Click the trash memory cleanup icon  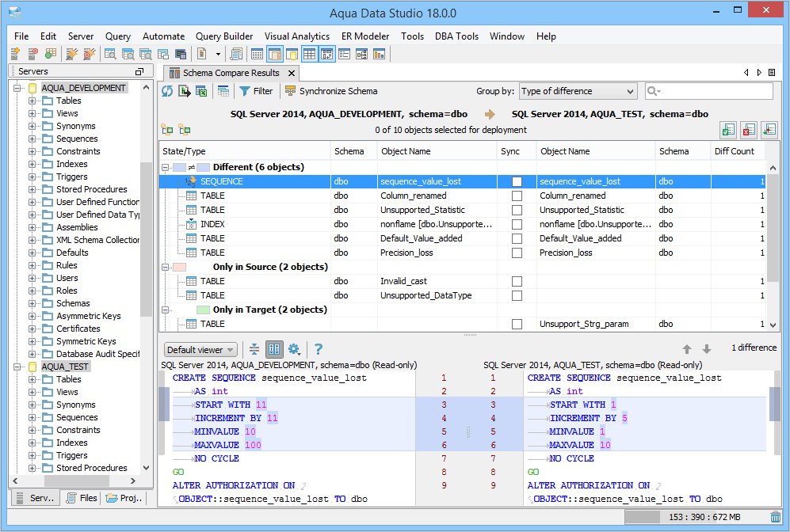click(x=776, y=517)
